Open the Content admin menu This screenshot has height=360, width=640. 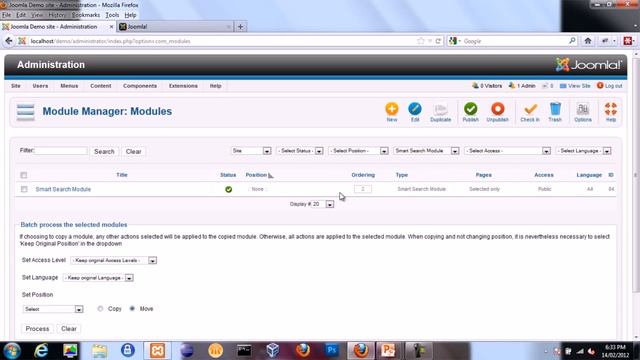coord(100,86)
